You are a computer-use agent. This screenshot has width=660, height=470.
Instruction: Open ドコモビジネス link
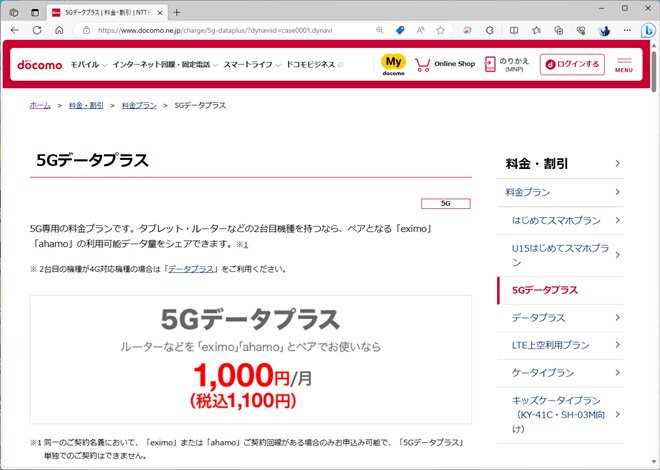coord(314,64)
